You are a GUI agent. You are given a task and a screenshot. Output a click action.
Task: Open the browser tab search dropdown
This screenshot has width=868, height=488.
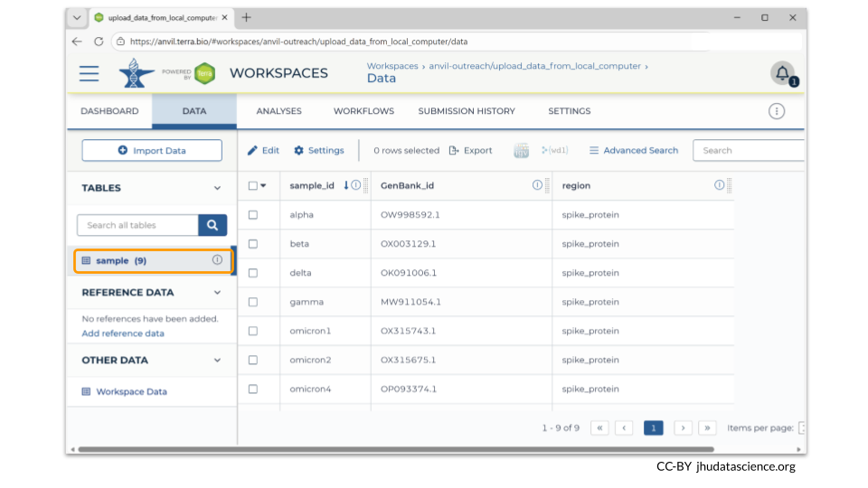pos(77,18)
